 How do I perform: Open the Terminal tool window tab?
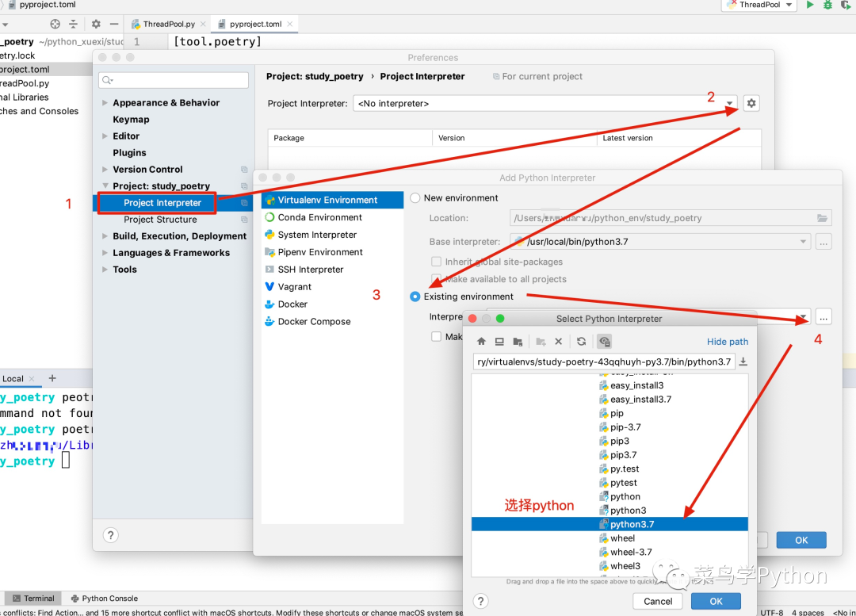[x=32, y=598]
